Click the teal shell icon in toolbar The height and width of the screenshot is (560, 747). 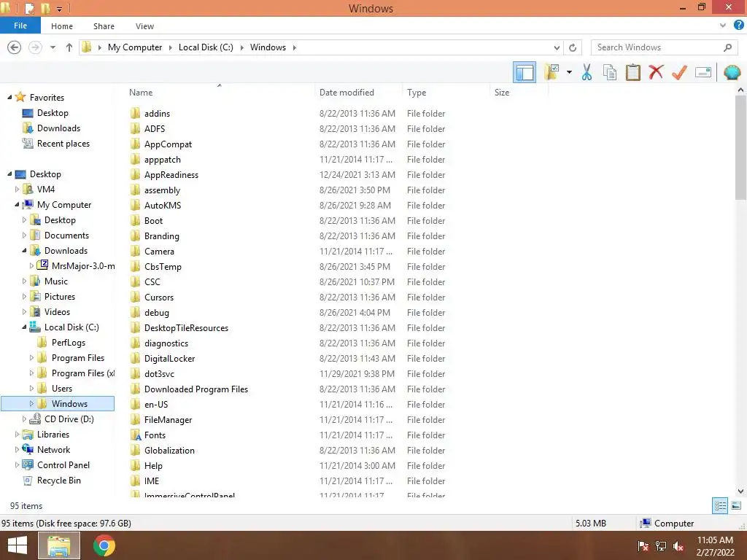732,72
